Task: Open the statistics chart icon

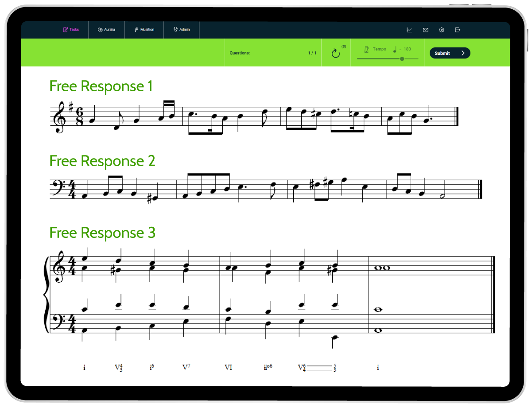Action: pos(409,30)
